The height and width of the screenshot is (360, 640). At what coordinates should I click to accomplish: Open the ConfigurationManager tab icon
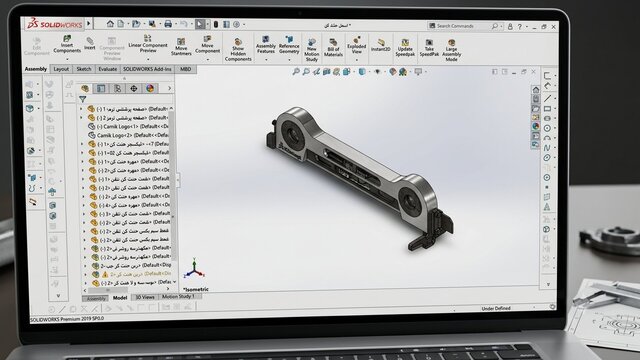point(117,88)
